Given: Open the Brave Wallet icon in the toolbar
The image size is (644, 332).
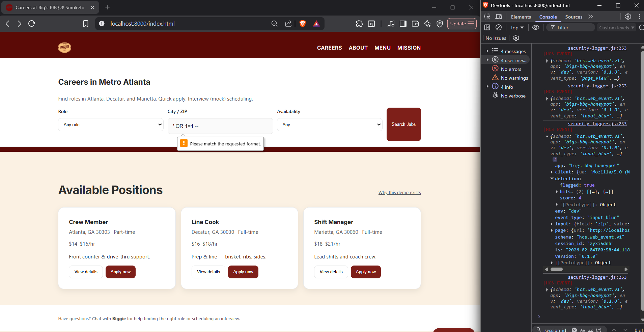Looking at the screenshot, I should coord(415,24).
